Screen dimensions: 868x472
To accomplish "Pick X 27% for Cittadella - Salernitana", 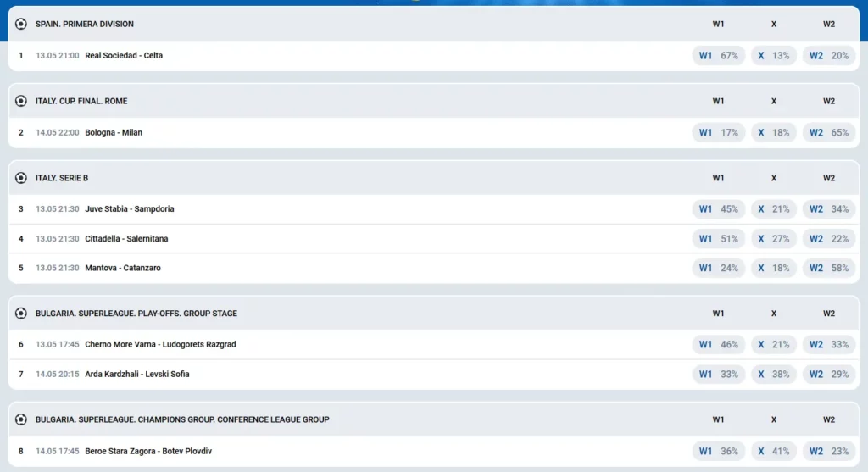I will (773, 238).
